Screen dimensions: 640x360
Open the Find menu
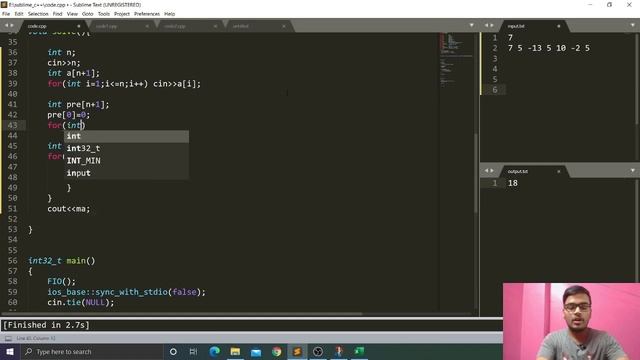[x=57, y=14]
